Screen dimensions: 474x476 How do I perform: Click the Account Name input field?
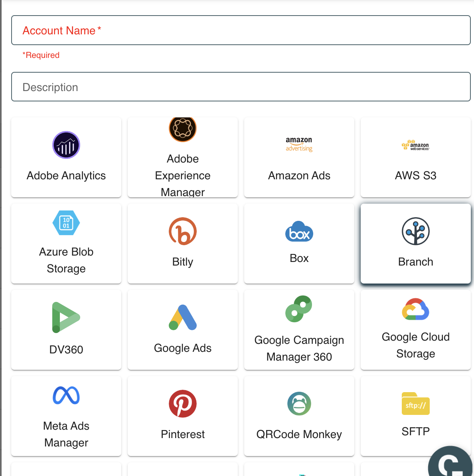[x=241, y=30]
